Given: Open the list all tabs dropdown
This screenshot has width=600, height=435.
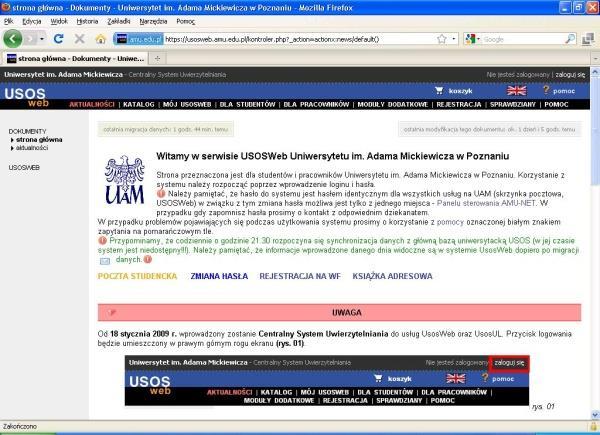Looking at the screenshot, I should 595,59.
